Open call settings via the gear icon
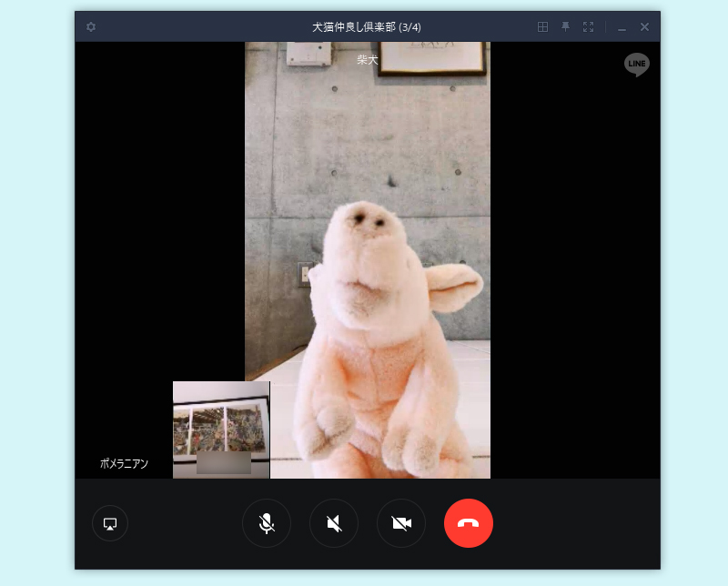This screenshot has width=728, height=586. click(91, 27)
